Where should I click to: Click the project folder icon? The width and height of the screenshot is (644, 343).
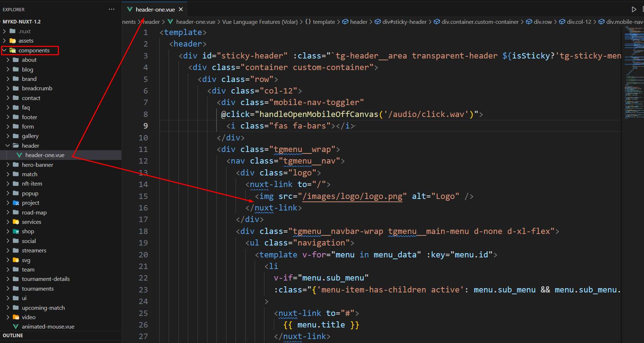[16, 203]
